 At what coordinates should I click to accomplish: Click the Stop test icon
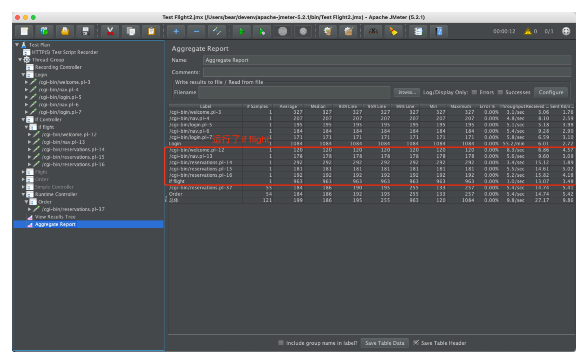click(x=283, y=31)
